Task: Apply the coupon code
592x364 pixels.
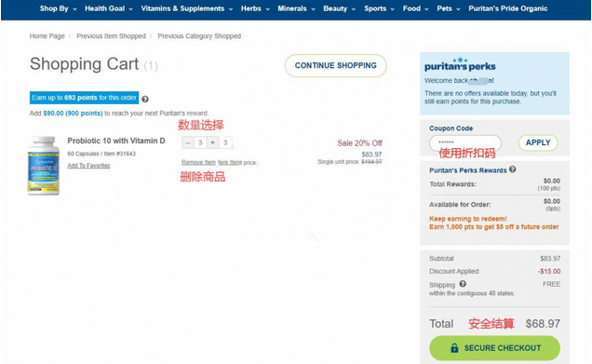Action: coord(538,142)
